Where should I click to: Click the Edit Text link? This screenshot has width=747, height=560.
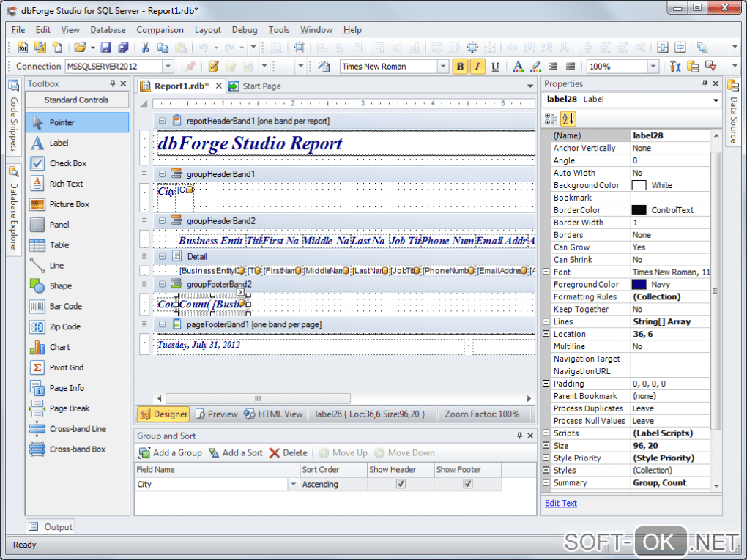click(x=561, y=504)
